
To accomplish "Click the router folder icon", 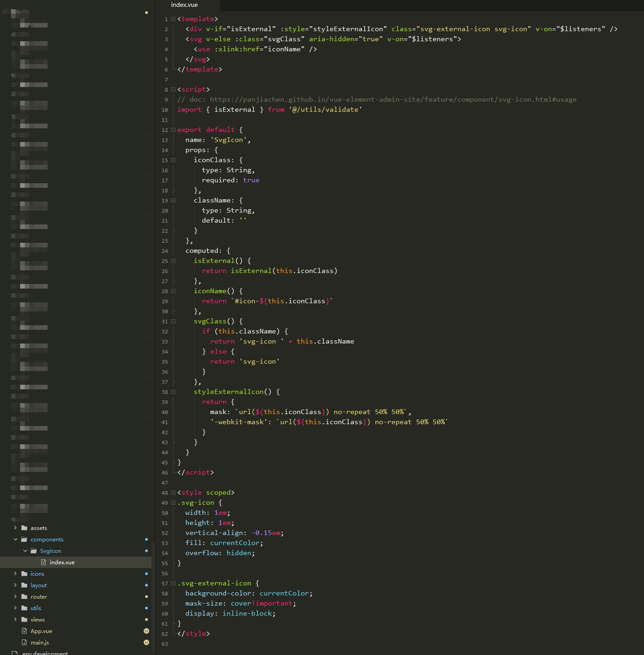I will point(24,597).
